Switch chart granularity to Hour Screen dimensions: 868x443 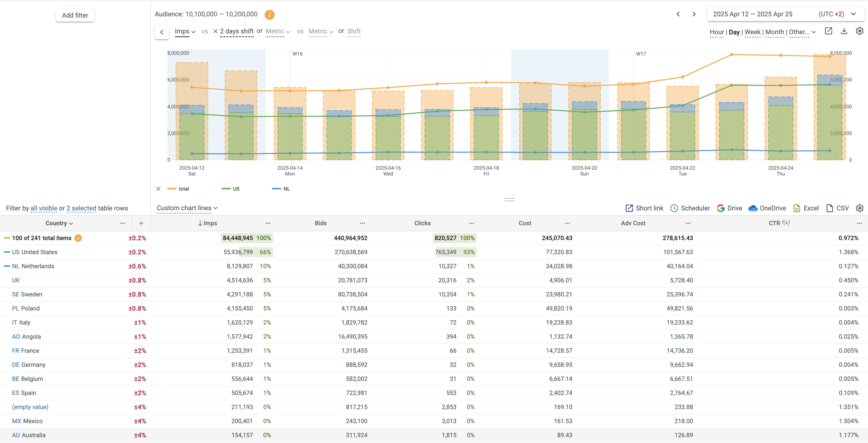(716, 32)
